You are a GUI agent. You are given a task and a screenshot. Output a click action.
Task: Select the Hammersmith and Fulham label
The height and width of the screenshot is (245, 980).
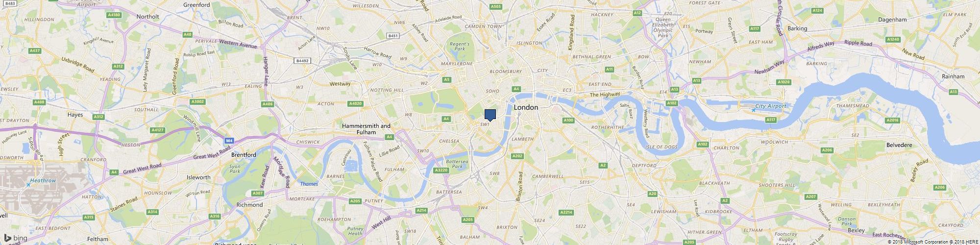366,129
